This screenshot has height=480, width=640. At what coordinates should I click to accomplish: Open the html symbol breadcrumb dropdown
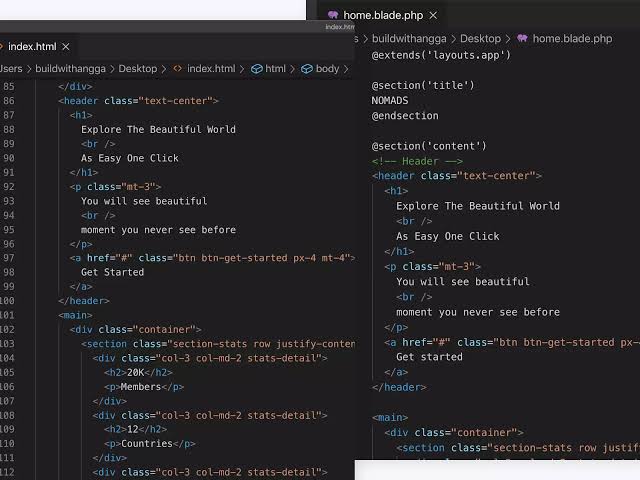[275, 69]
